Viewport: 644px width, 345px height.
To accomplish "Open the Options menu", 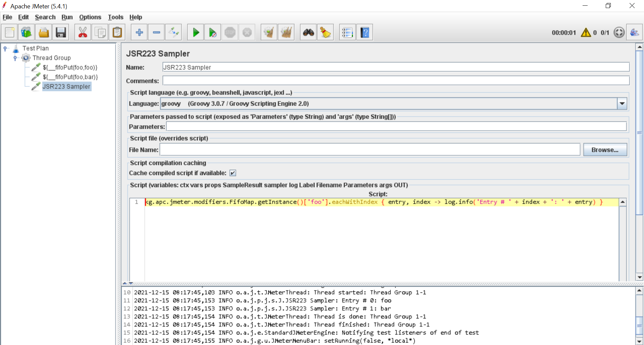I will click(90, 17).
